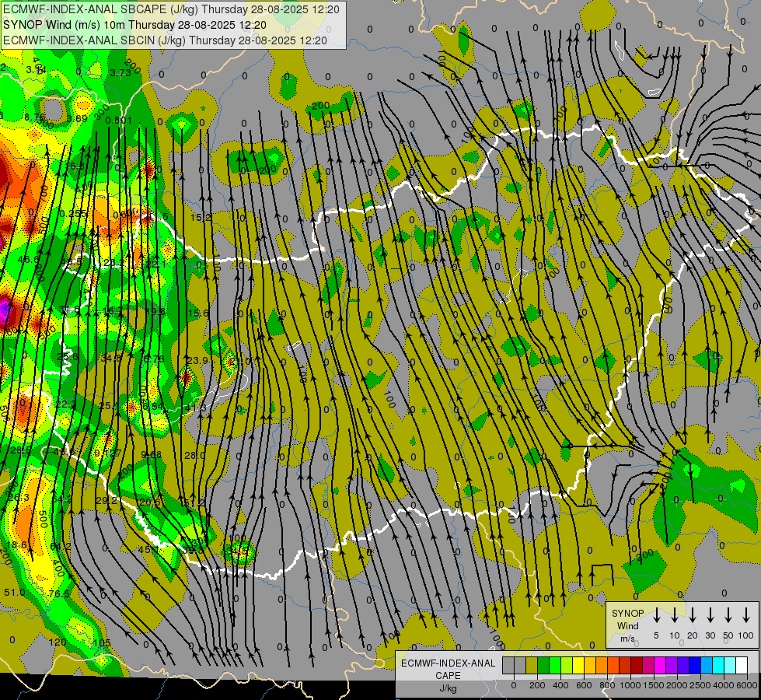Select the lime yellow-green CAPE legend swatch
The image size is (761, 700).
click(567, 665)
